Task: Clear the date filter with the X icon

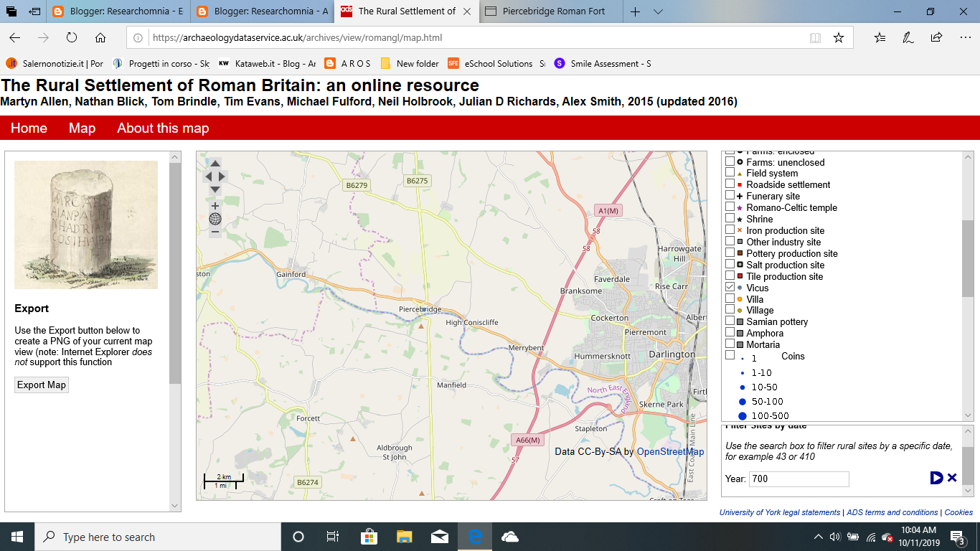Action: tap(953, 477)
